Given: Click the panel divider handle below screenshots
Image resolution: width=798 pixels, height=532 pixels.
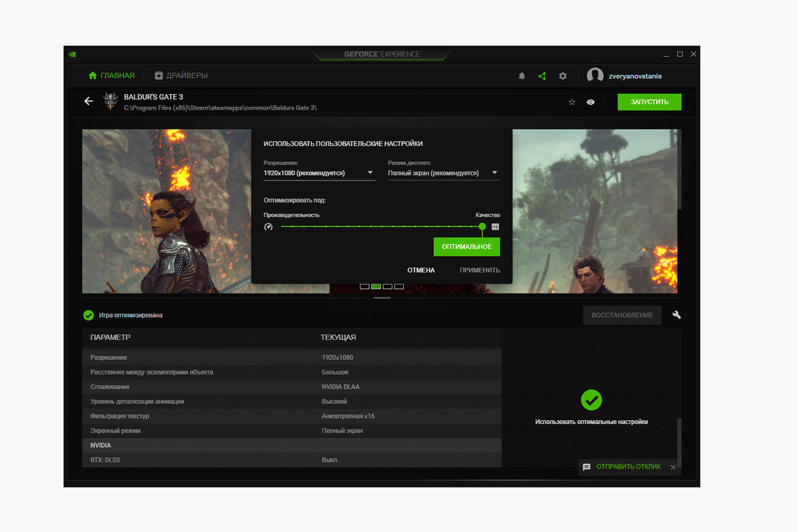Looking at the screenshot, I should point(382,298).
